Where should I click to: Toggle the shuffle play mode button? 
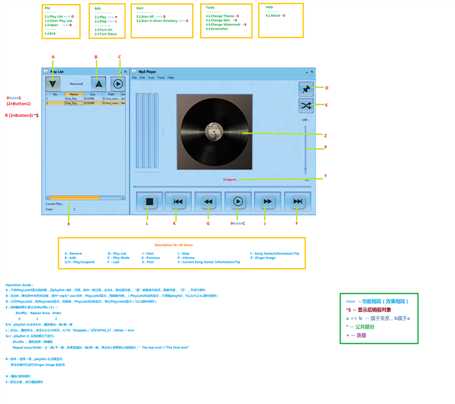[306, 106]
